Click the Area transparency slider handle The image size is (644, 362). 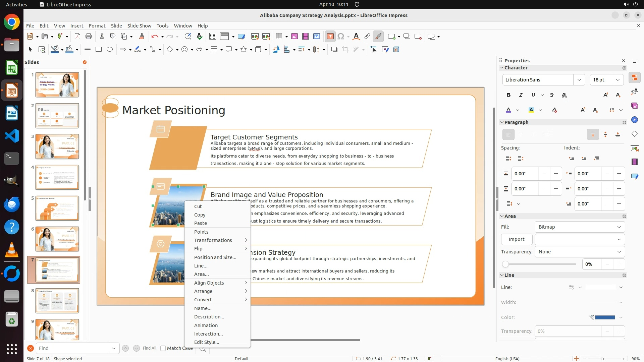[505, 264]
